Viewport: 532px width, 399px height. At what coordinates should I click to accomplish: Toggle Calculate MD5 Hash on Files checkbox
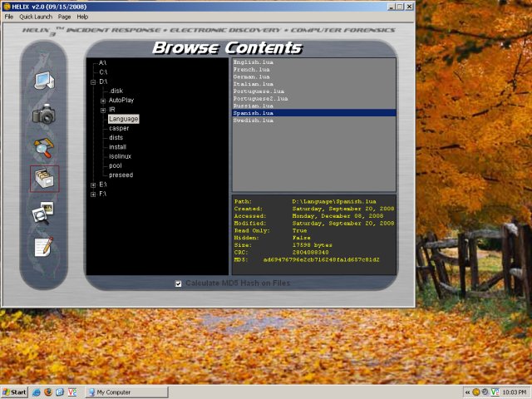178,283
